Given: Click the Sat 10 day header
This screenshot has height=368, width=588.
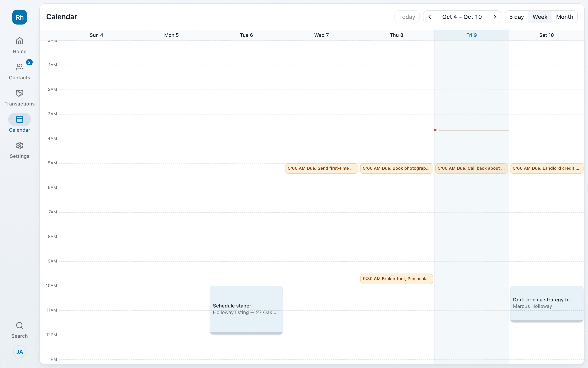Looking at the screenshot, I should coord(546,35).
